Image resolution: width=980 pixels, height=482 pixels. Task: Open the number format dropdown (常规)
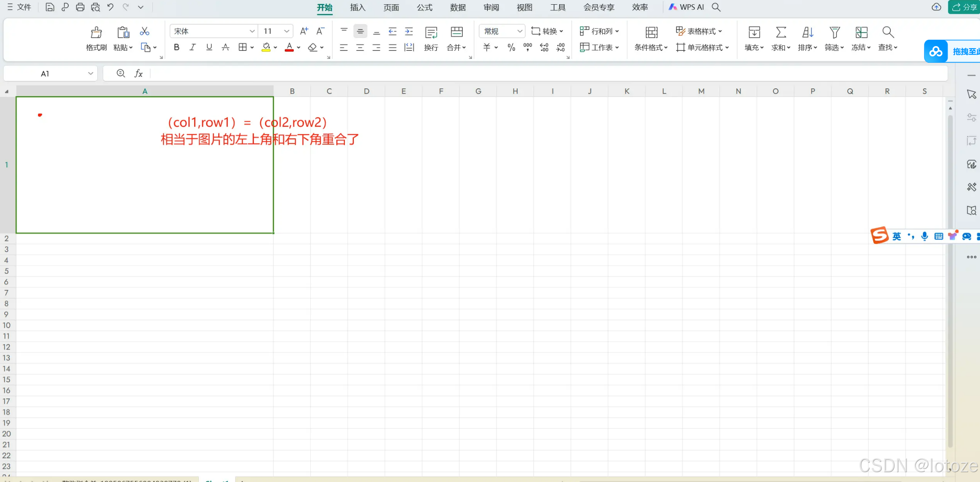point(519,31)
